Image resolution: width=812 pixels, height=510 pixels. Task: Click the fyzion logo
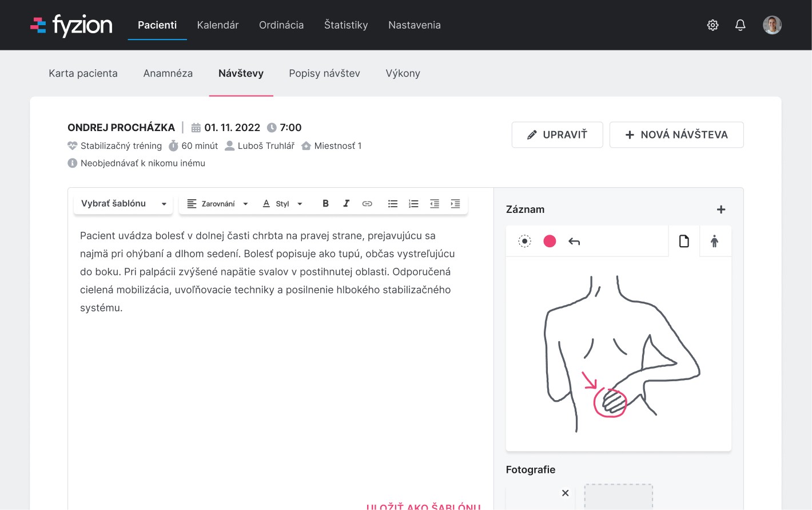tap(71, 25)
